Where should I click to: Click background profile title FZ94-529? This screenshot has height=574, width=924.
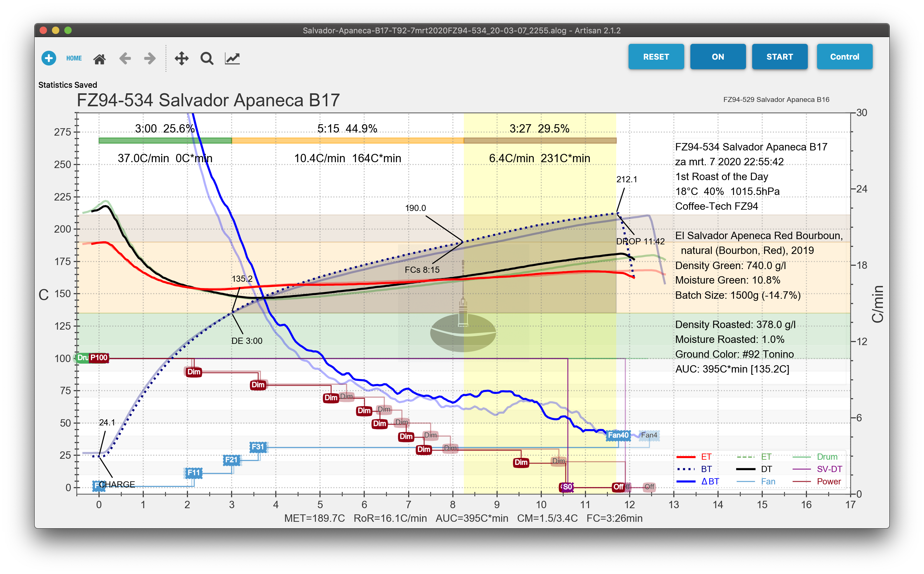[x=776, y=99]
